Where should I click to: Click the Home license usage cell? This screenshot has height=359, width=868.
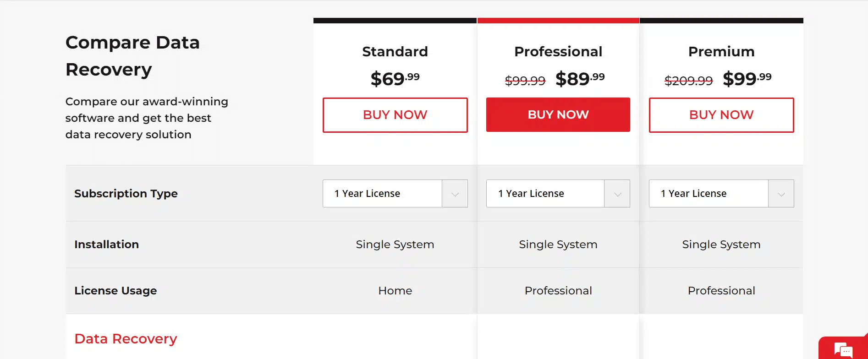click(x=395, y=291)
